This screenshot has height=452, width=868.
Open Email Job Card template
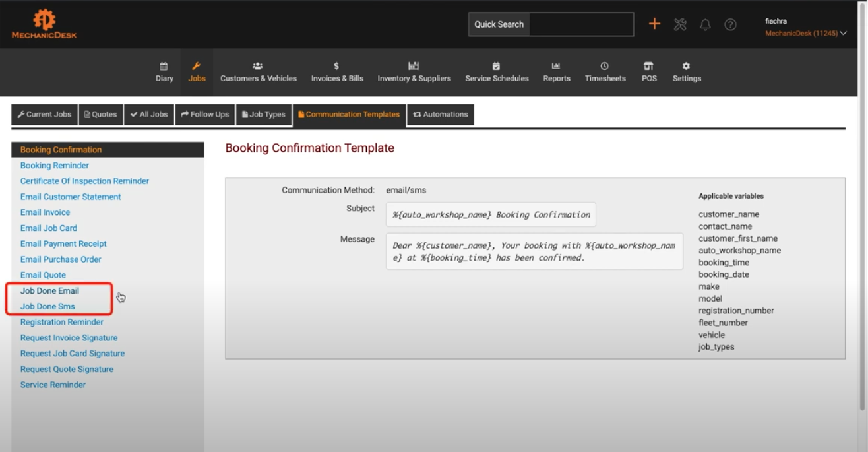click(48, 228)
